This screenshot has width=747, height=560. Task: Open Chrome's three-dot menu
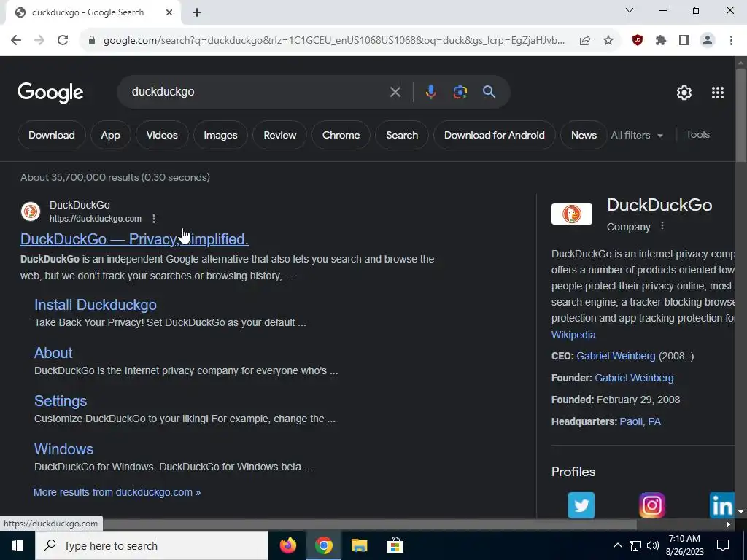731,41
